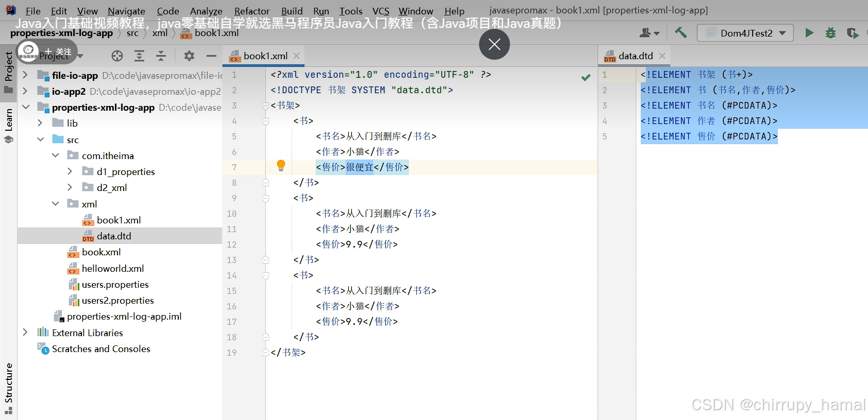Expand the lib folder
Screen dimensions: 868x420
(x=40, y=123)
